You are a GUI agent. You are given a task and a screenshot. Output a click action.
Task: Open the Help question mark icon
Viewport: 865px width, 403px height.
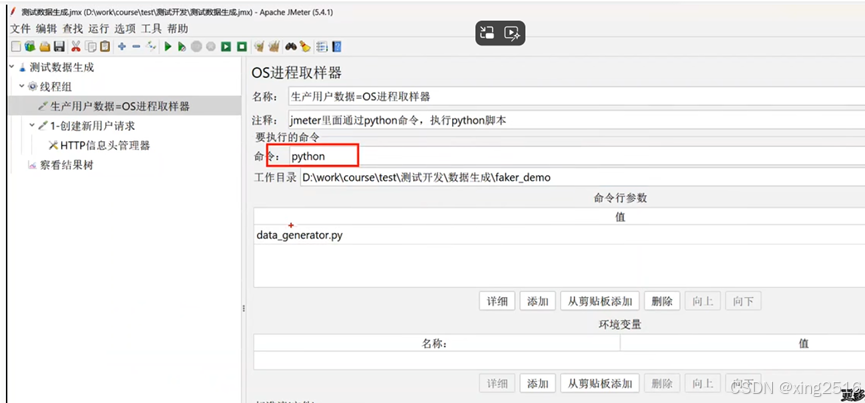click(x=337, y=47)
